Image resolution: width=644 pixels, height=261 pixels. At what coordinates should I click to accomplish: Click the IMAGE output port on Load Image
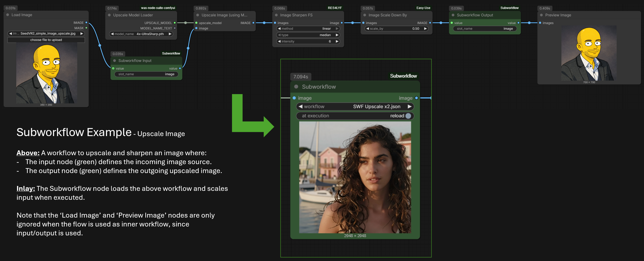tap(87, 22)
